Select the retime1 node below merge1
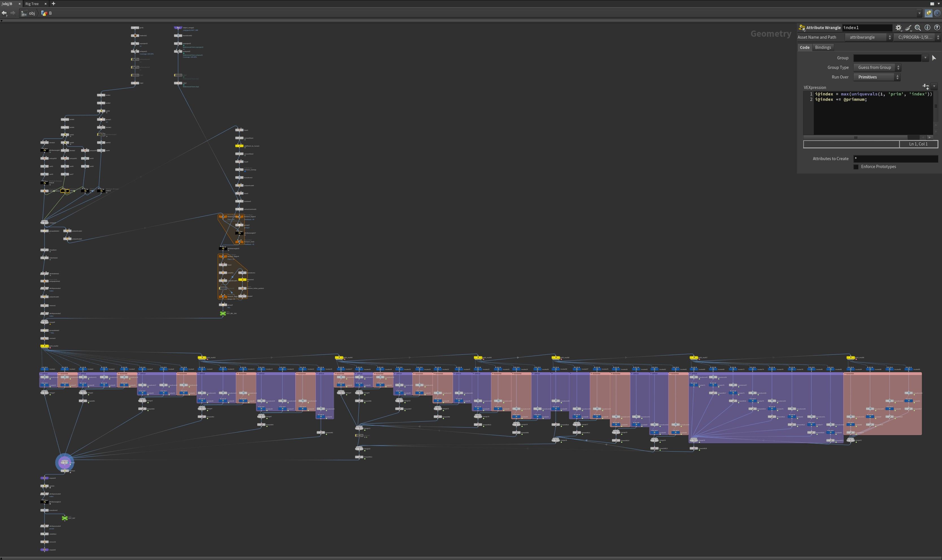 click(64, 471)
